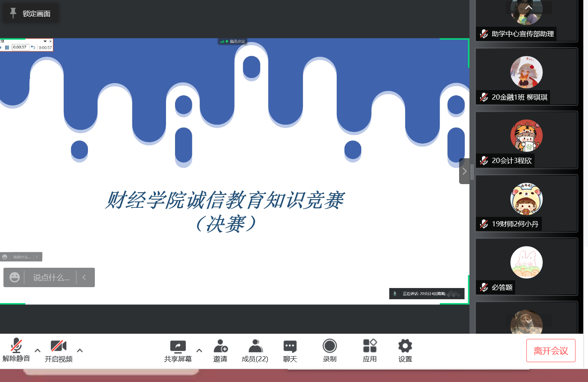Open the 聊天 chat panel

290,346
